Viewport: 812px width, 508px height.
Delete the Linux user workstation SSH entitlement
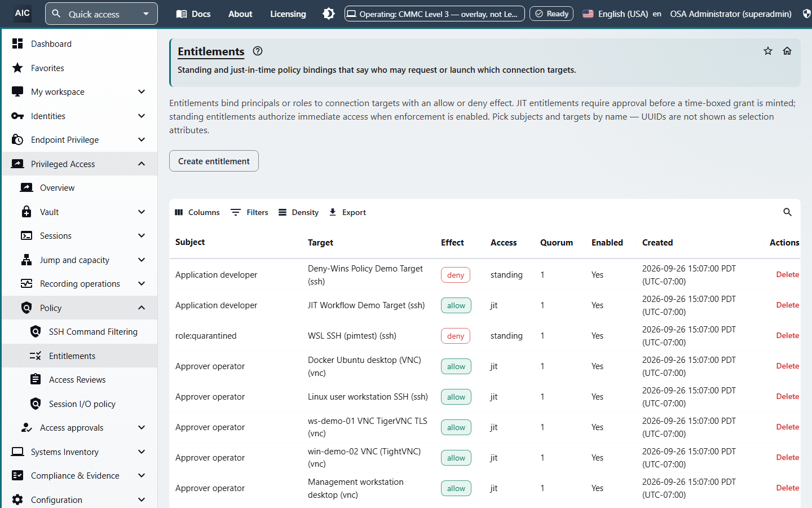coord(787,396)
